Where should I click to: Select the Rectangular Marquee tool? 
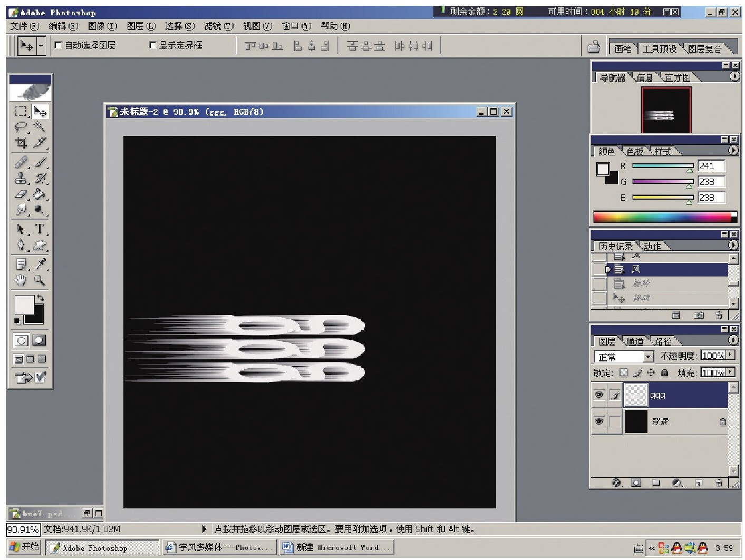pos(21,111)
